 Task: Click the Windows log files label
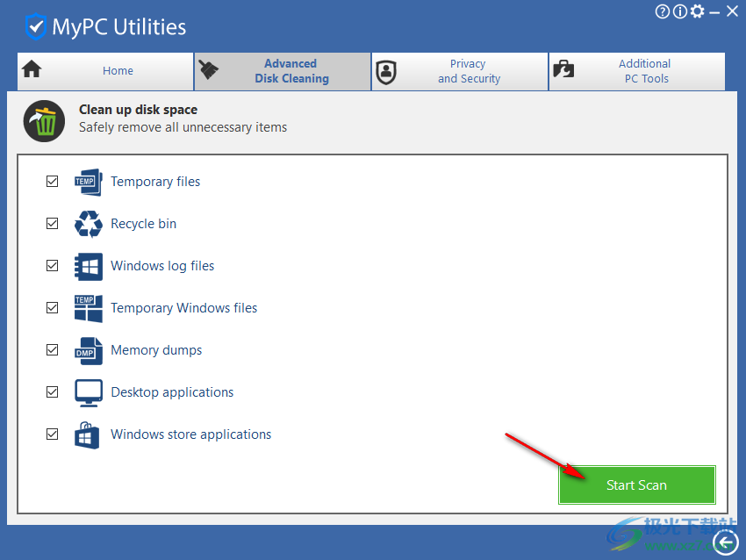pyautogui.click(x=162, y=266)
